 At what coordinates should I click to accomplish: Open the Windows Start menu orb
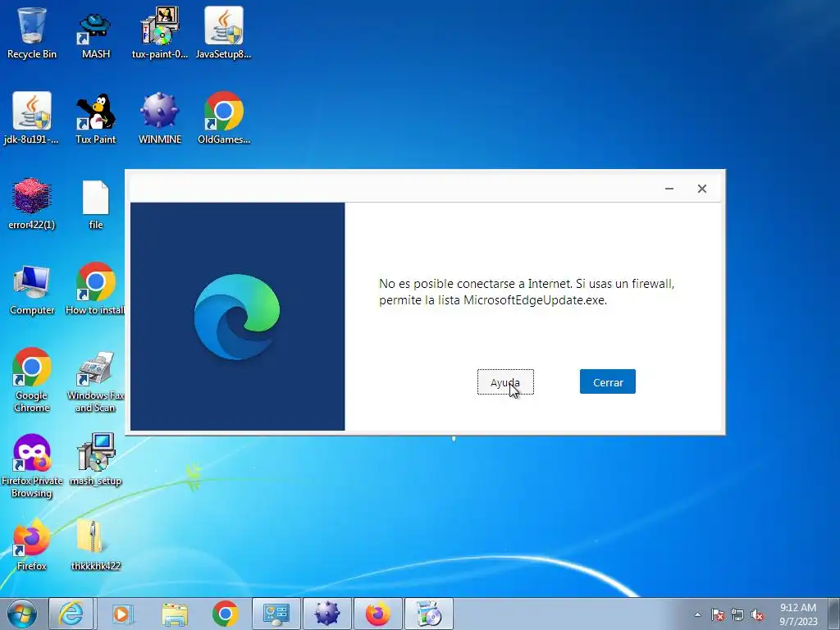click(x=22, y=614)
